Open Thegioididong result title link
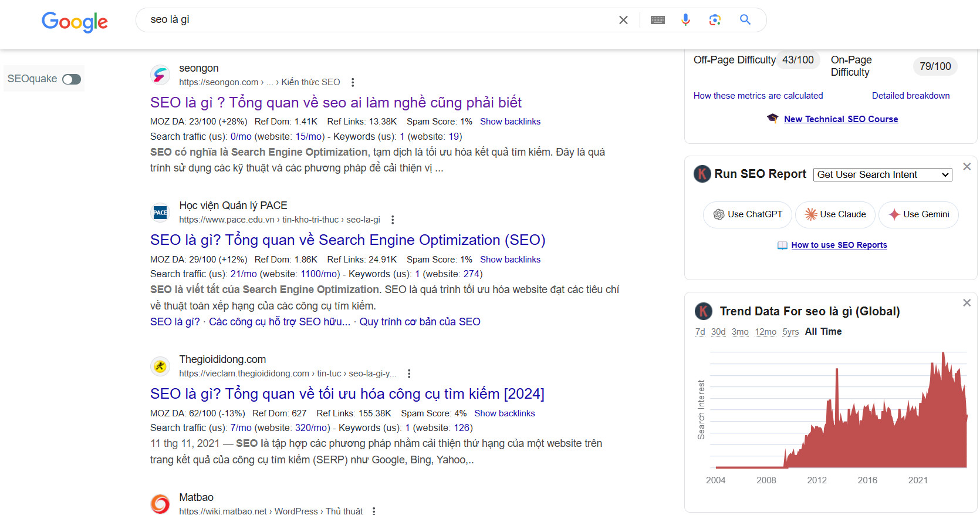 347,394
